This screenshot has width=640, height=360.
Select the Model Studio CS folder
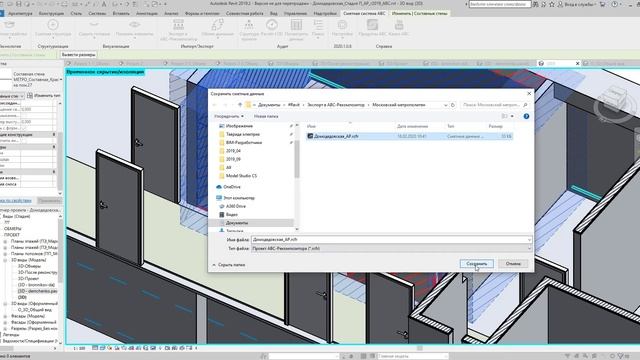[x=241, y=176]
